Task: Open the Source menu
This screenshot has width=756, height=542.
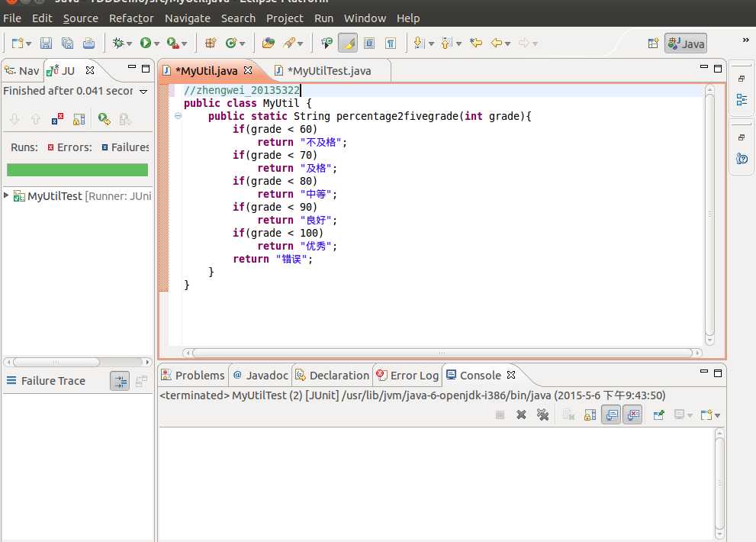Action: pyautogui.click(x=81, y=18)
